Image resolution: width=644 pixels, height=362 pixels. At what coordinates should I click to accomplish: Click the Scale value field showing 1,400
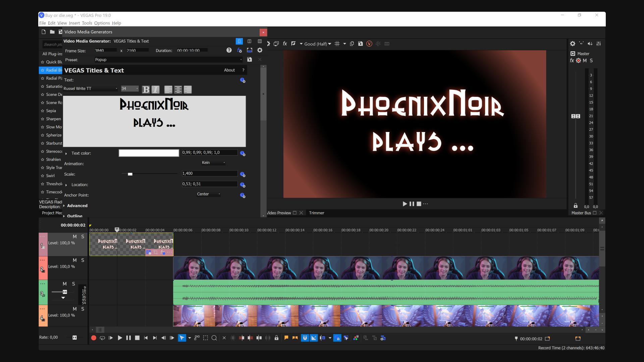[209, 173]
